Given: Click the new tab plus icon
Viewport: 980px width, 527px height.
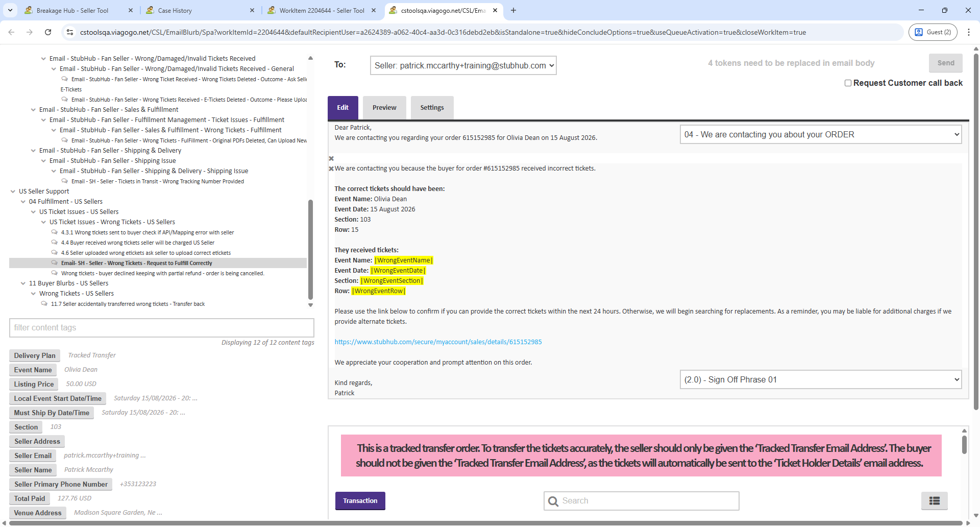Looking at the screenshot, I should [x=513, y=10].
